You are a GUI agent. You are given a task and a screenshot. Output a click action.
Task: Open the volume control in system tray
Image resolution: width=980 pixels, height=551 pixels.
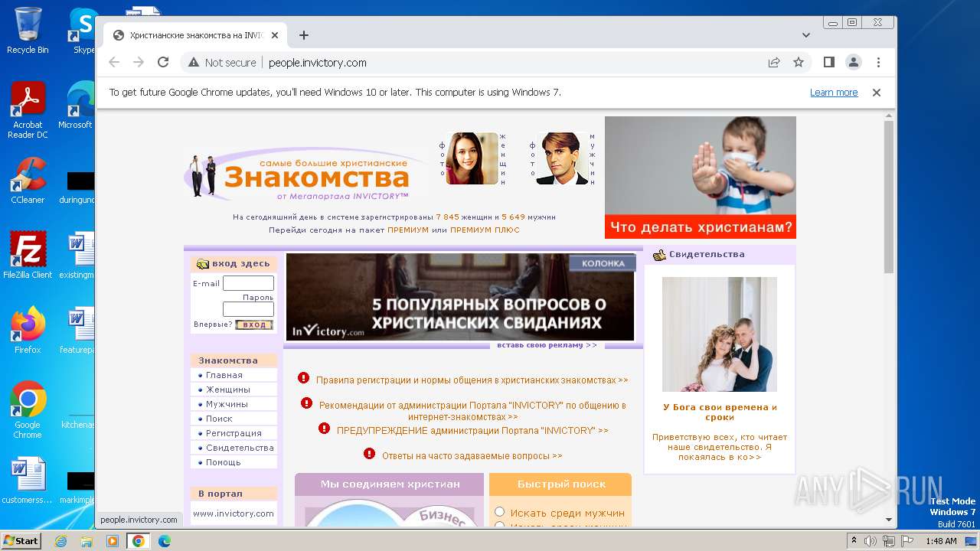871,541
